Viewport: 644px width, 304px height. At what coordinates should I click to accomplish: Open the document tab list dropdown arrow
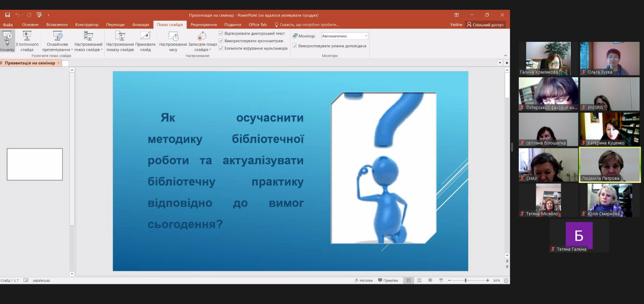point(500,63)
